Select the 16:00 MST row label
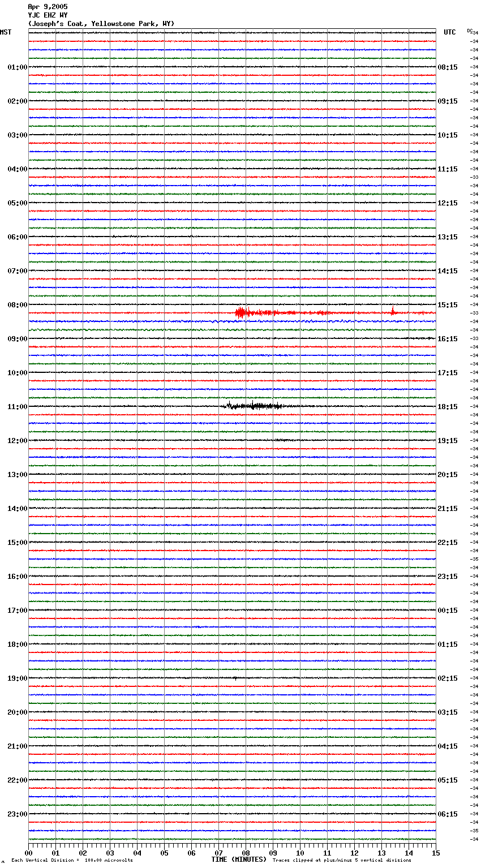The image size is (481, 868). (x=18, y=577)
